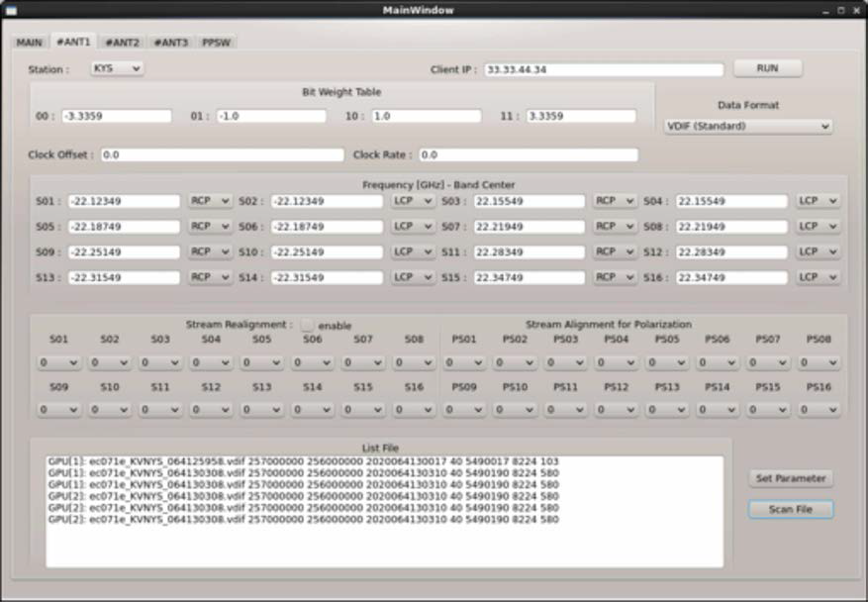The image size is (868, 602).
Task: Open the PS08 alignment dropdown
Action: (819, 362)
